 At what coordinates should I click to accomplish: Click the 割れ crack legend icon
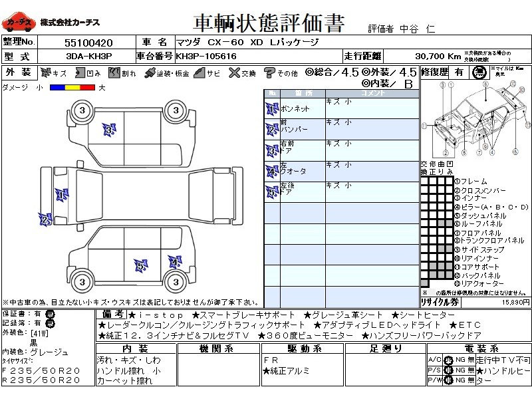(113, 72)
